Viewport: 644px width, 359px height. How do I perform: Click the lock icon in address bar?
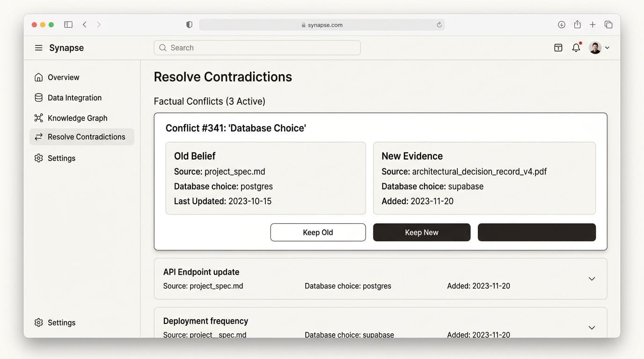[x=304, y=25]
